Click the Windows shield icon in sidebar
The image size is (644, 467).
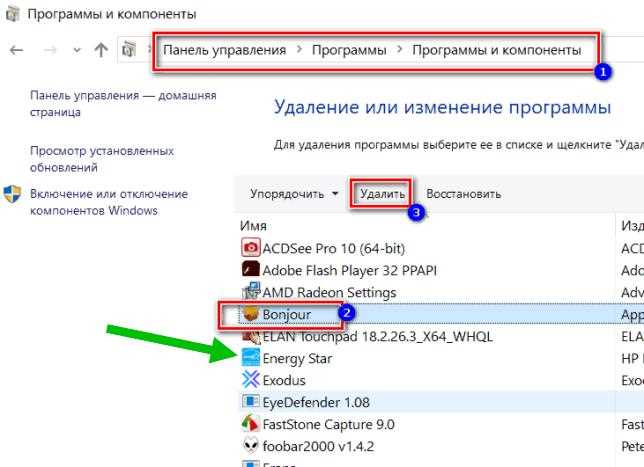(12, 194)
